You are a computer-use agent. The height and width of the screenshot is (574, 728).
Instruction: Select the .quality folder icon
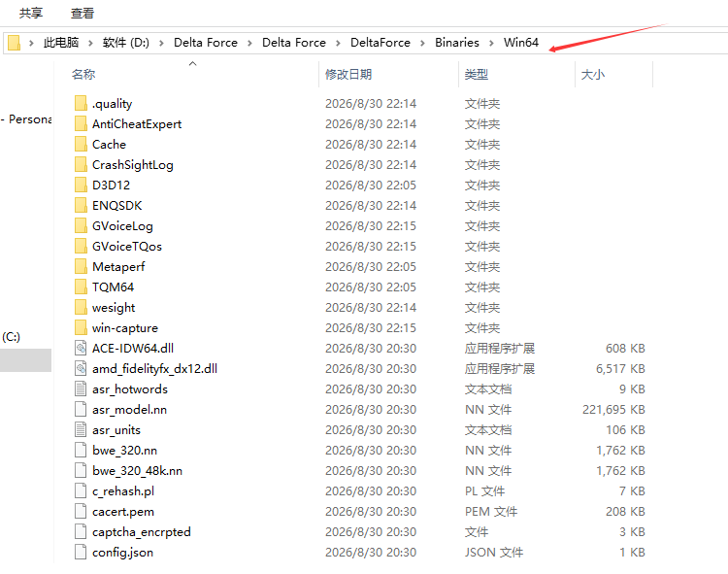click(81, 103)
